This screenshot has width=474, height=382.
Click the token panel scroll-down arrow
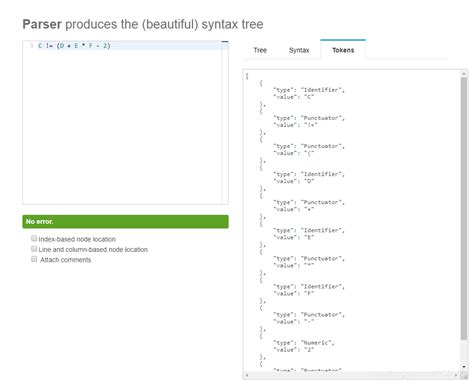[464, 367]
